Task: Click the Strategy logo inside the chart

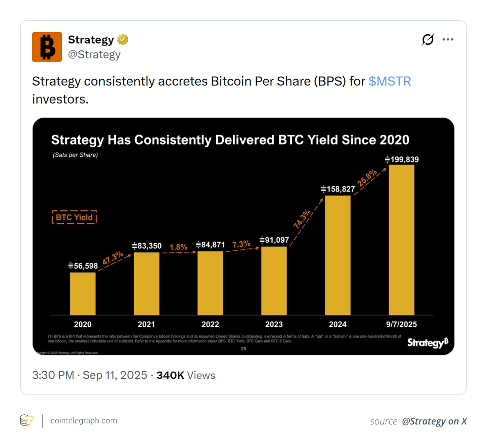Action: pyautogui.click(x=427, y=342)
